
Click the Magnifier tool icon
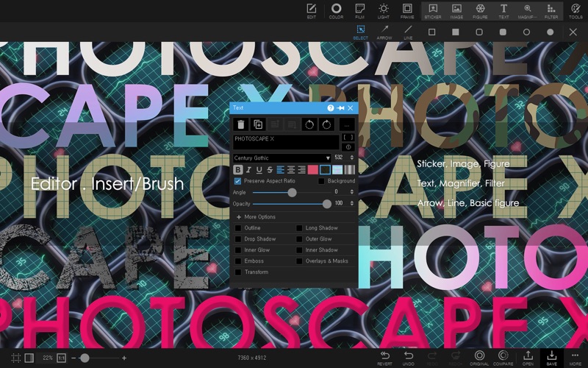527,10
